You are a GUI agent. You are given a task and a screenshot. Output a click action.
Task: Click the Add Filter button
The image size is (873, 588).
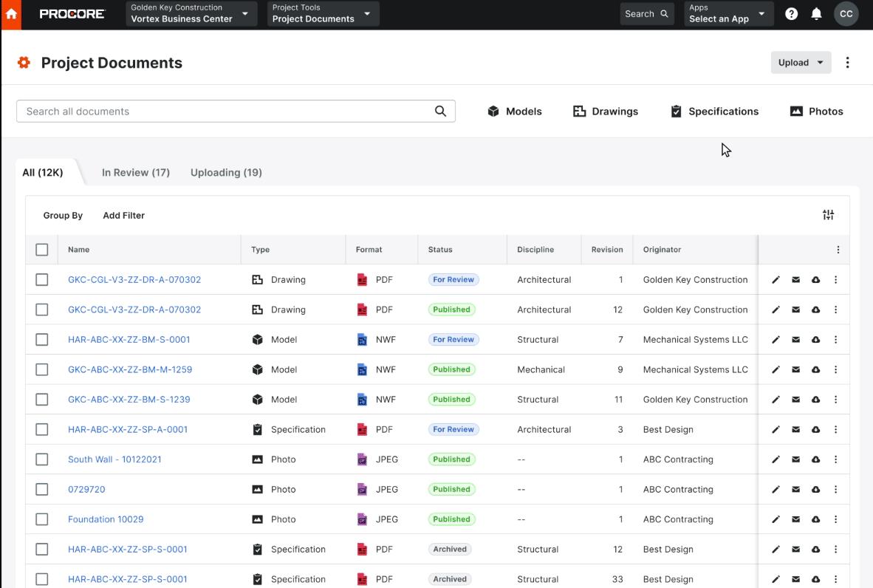point(123,215)
